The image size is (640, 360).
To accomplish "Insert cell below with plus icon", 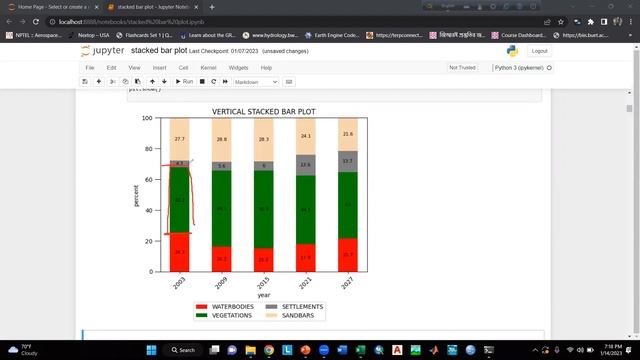I will click(99, 82).
